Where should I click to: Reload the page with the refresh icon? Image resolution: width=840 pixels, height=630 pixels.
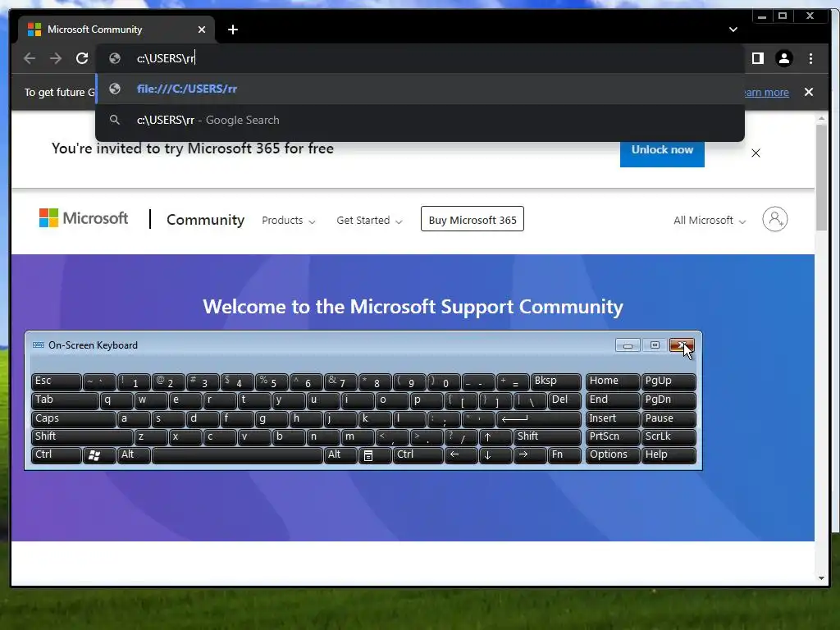pos(82,58)
